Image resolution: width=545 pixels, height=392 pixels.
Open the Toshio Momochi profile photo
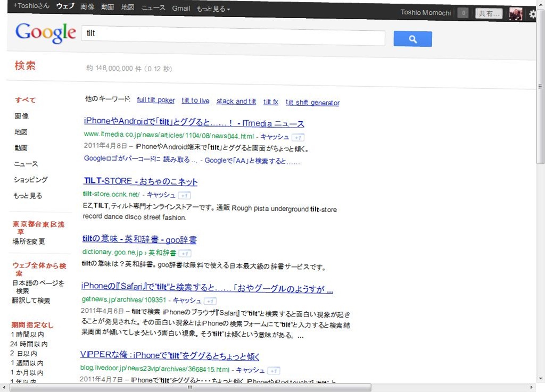point(515,14)
